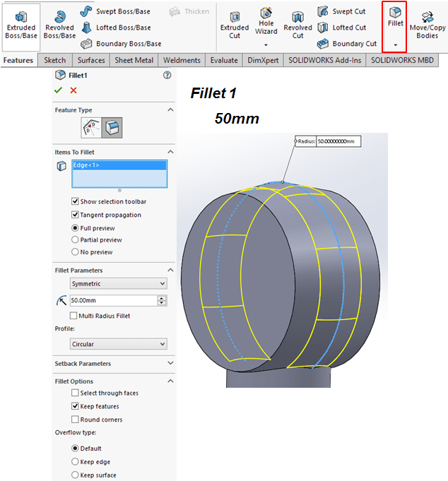
Task: Open the Symmetric fillet type dropdown
Action: pyautogui.click(x=119, y=284)
